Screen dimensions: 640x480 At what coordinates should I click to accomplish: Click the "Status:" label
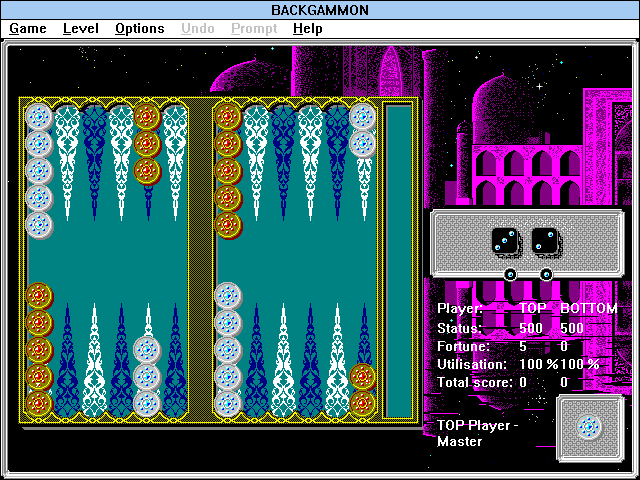click(459, 329)
